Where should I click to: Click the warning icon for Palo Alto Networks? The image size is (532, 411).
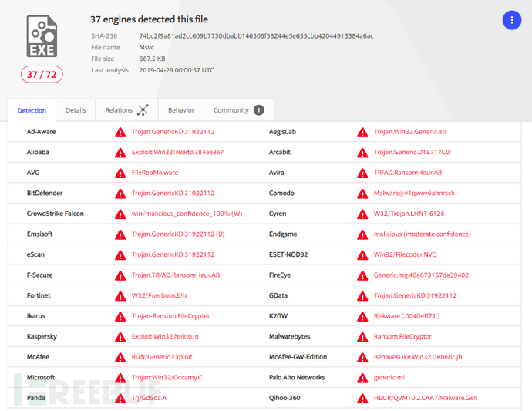362,378
